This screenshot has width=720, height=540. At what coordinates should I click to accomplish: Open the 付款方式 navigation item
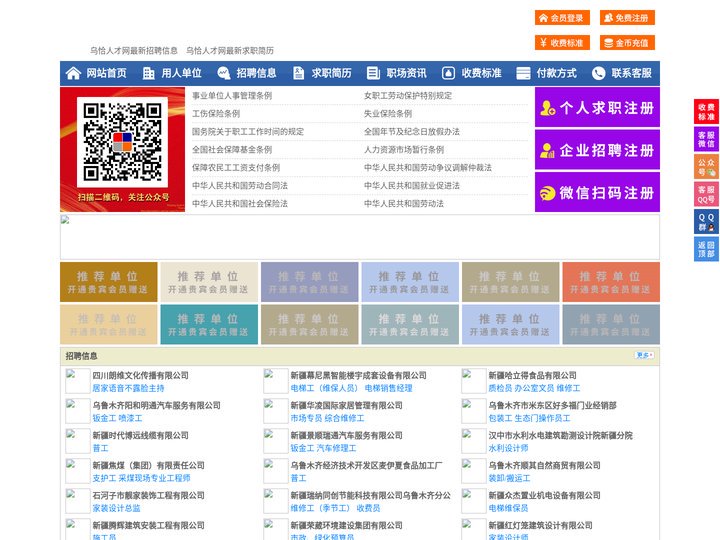(557, 73)
